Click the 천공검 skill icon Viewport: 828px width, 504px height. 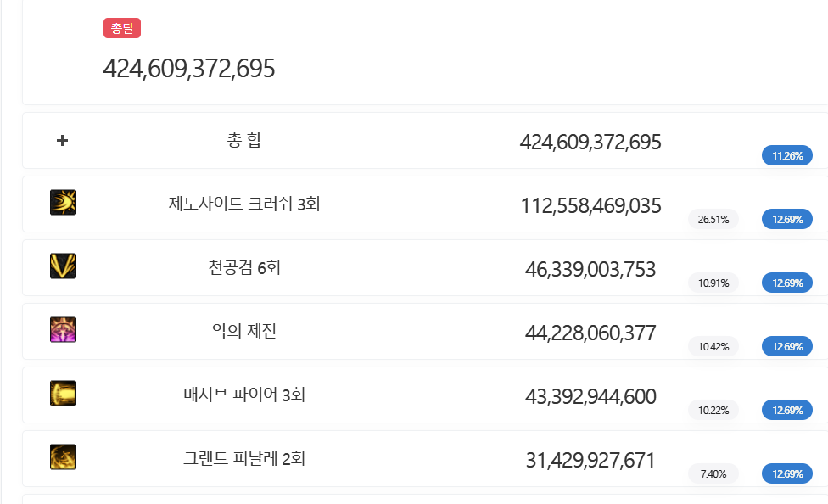[63, 266]
